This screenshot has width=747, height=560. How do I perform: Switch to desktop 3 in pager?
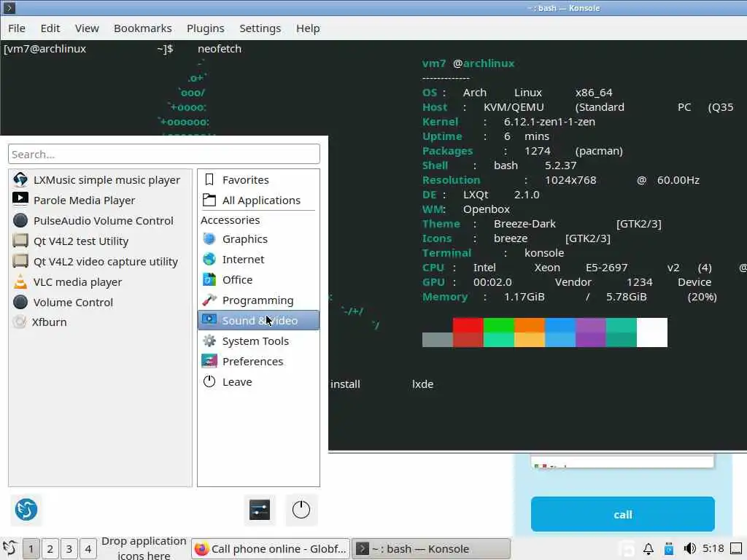click(69, 549)
